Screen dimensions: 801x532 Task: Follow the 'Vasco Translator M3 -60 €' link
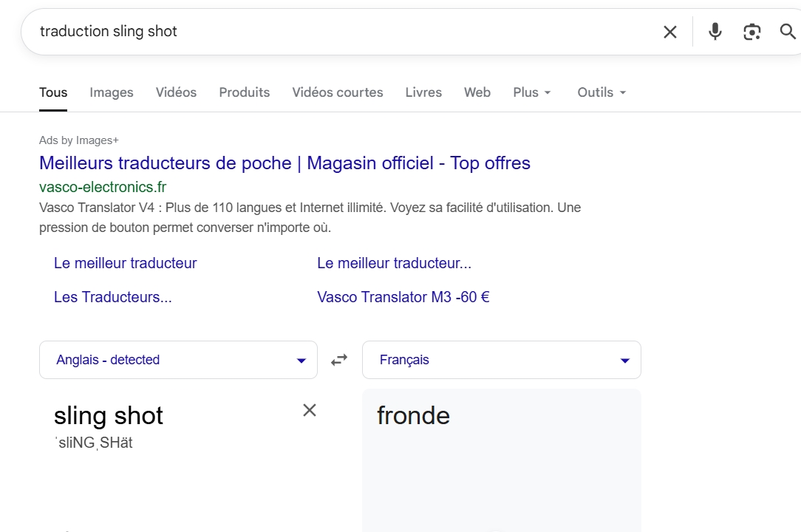click(x=403, y=297)
